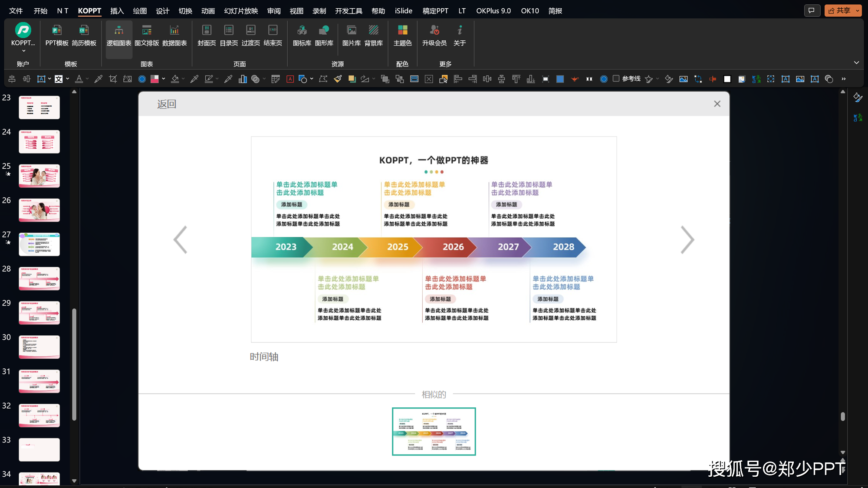Open the 背景库 background library
The image size is (868, 488).
[374, 35]
